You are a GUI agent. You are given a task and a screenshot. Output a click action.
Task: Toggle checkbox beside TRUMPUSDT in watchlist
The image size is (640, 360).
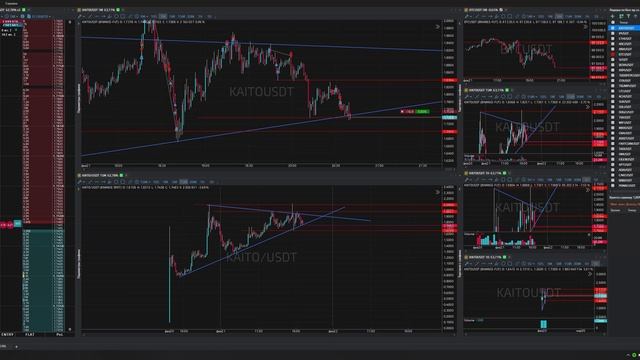(613, 86)
